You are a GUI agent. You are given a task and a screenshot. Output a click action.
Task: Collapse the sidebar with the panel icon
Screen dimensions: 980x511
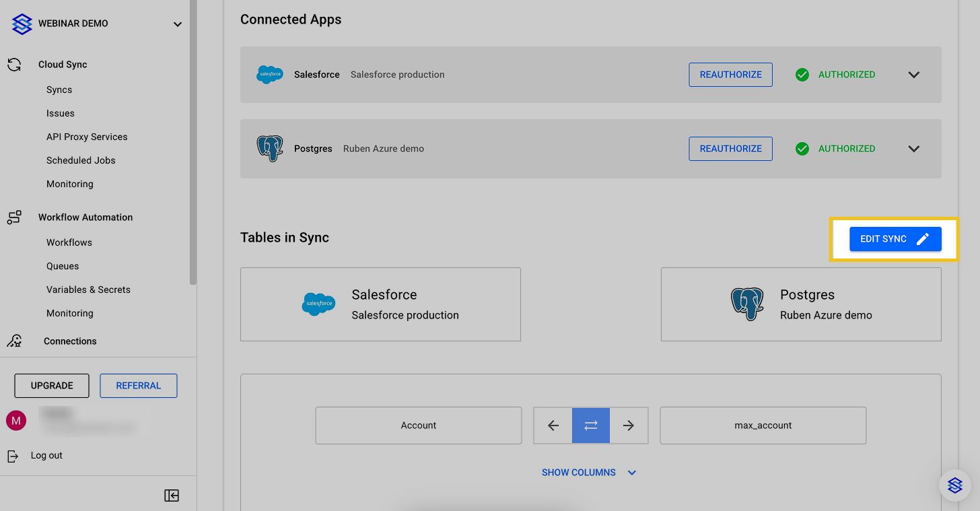(172, 496)
